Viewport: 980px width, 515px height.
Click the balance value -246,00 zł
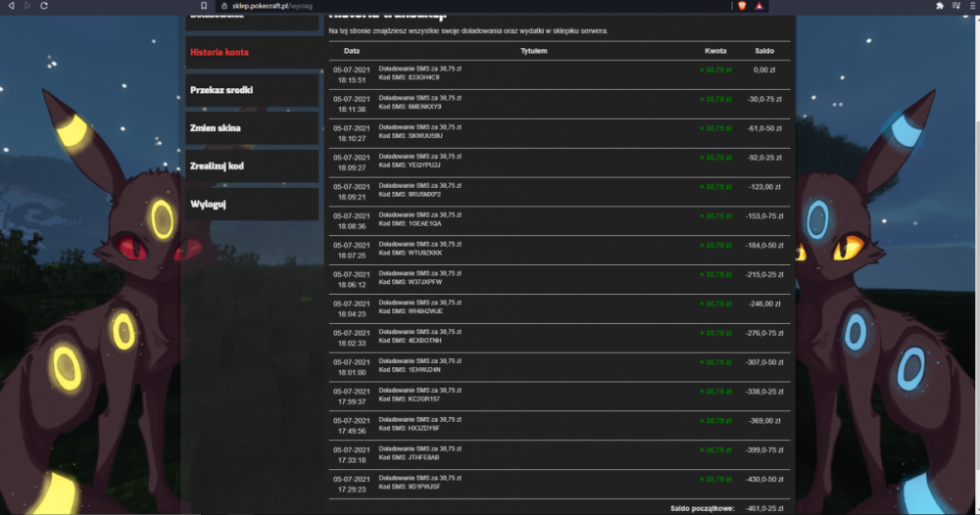point(764,304)
